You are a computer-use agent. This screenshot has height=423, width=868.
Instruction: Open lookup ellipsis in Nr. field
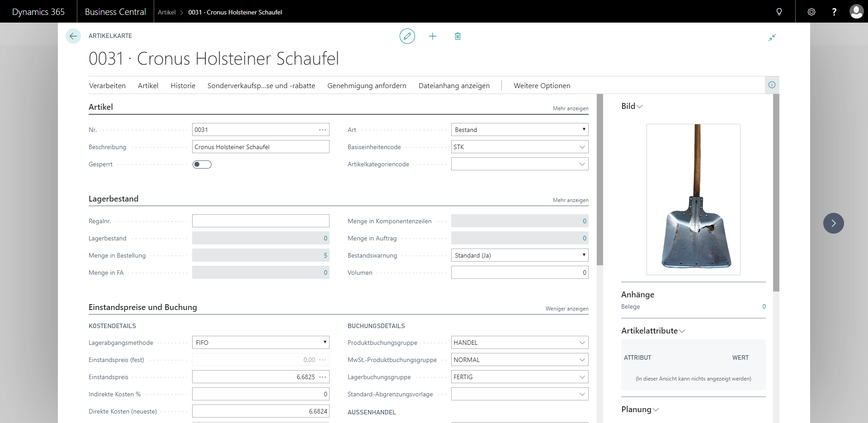click(322, 130)
